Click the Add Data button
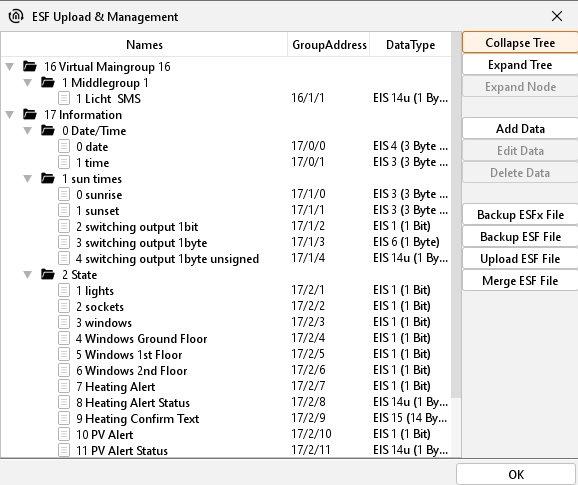This screenshot has height=485, width=578. point(520,129)
